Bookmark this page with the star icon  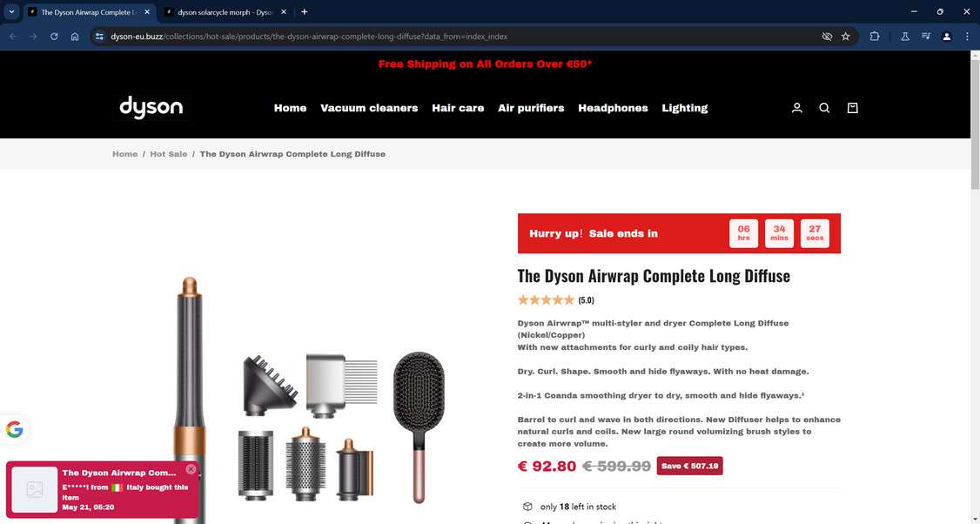(846, 37)
